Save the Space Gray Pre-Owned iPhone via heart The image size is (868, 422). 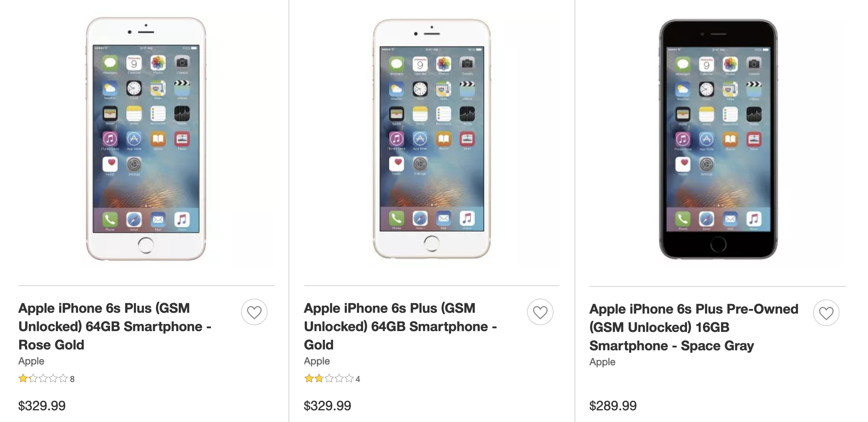click(826, 313)
